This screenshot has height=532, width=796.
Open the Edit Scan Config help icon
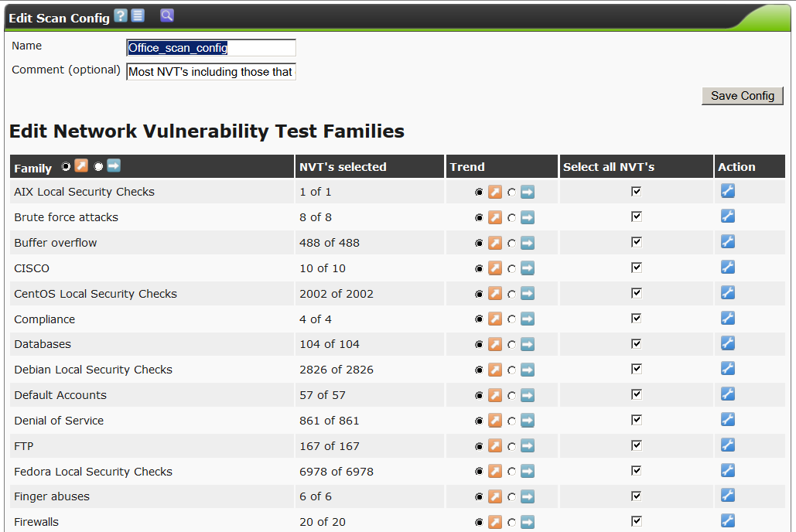[x=120, y=15]
